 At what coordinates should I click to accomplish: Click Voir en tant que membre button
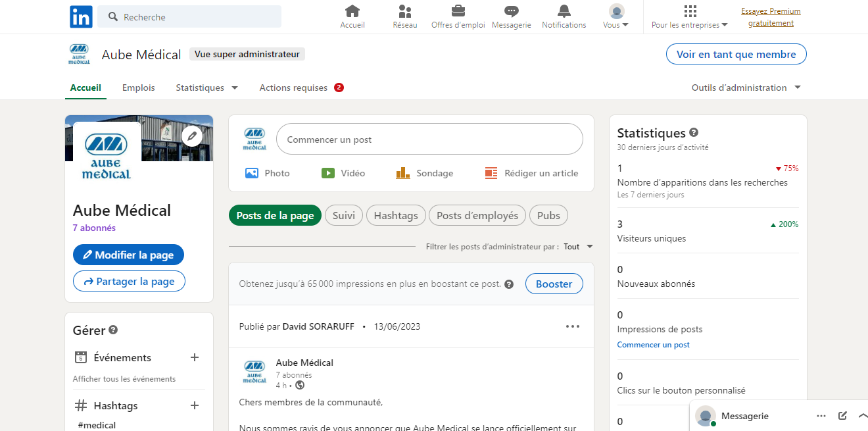pyautogui.click(x=736, y=55)
